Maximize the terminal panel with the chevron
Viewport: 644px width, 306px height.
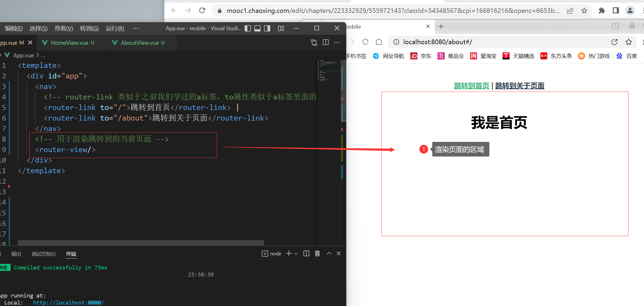(329, 253)
